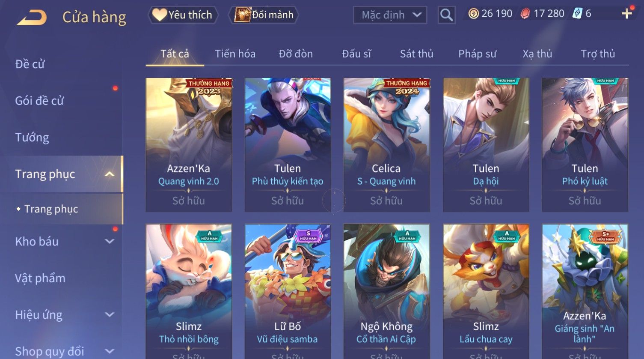Tap the back arrow icon
Image resolution: width=644 pixels, height=359 pixels.
tap(32, 18)
